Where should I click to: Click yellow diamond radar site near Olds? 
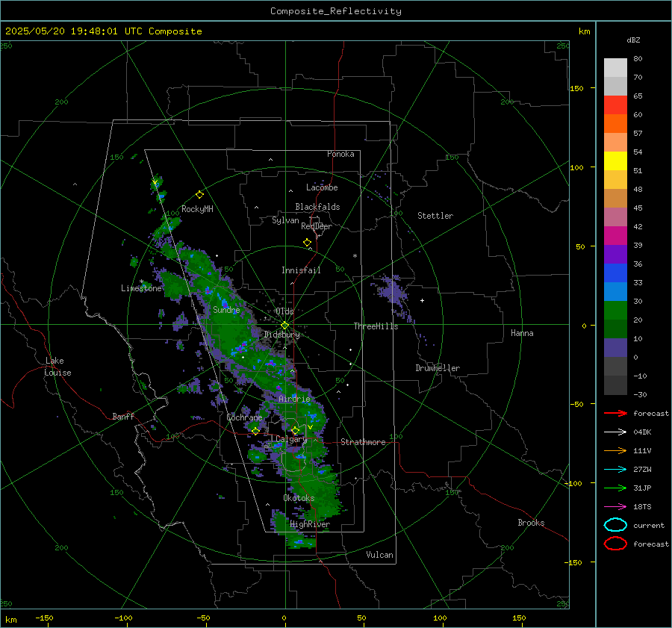tap(284, 326)
